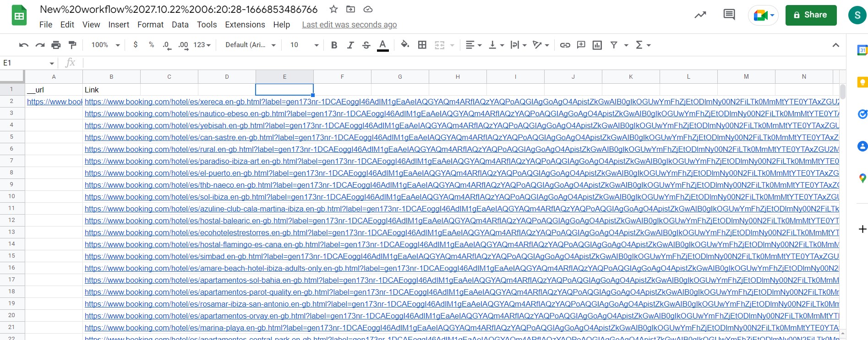Open the text color picker
The image size is (868, 340).
pos(382,45)
